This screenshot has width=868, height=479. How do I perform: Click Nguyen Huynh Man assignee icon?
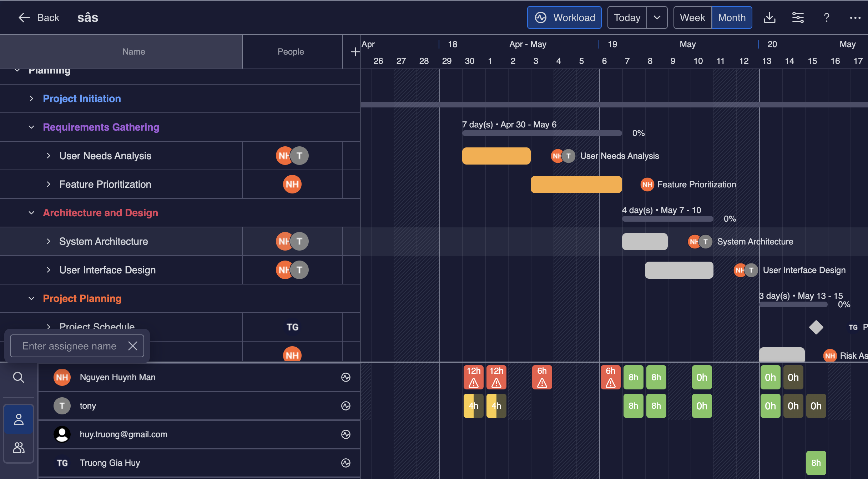click(62, 376)
